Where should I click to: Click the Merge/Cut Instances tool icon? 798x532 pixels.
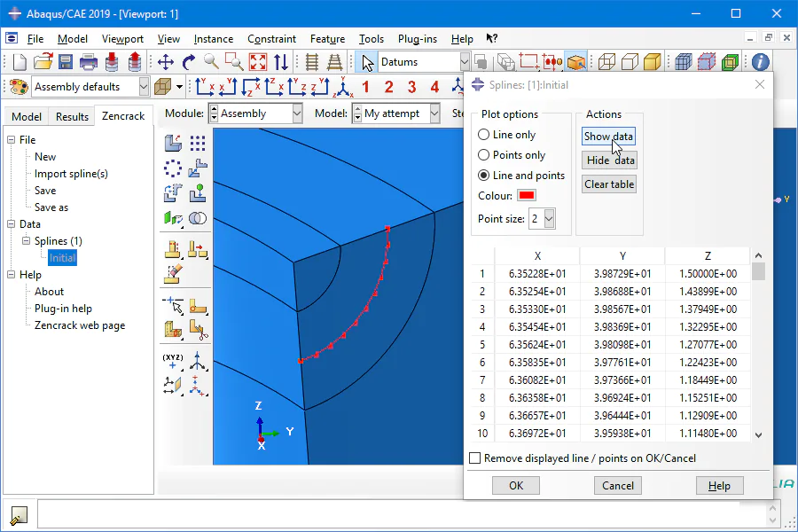[x=198, y=218]
